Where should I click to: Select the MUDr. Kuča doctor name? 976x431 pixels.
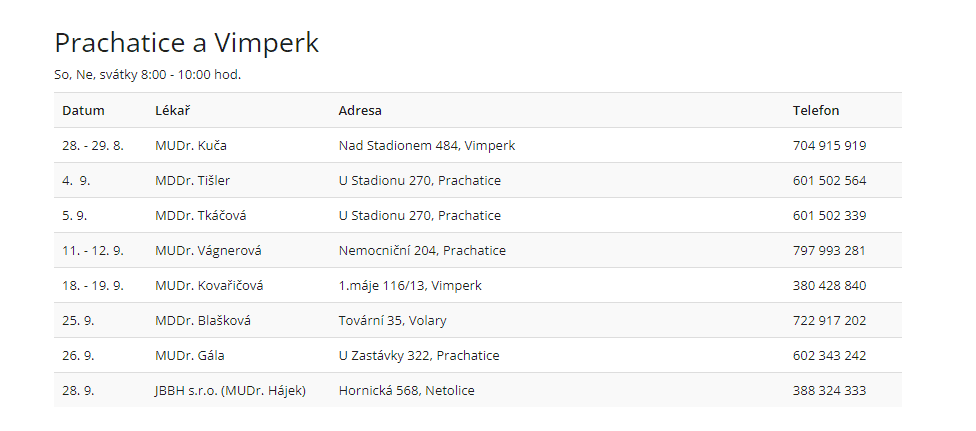coord(191,146)
